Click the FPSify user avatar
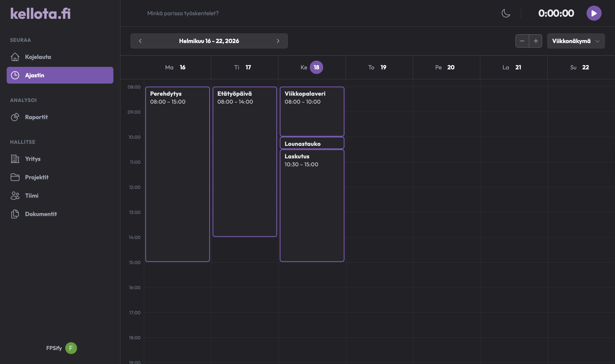This screenshot has height=364, width=615. click(x=71, y=348)
